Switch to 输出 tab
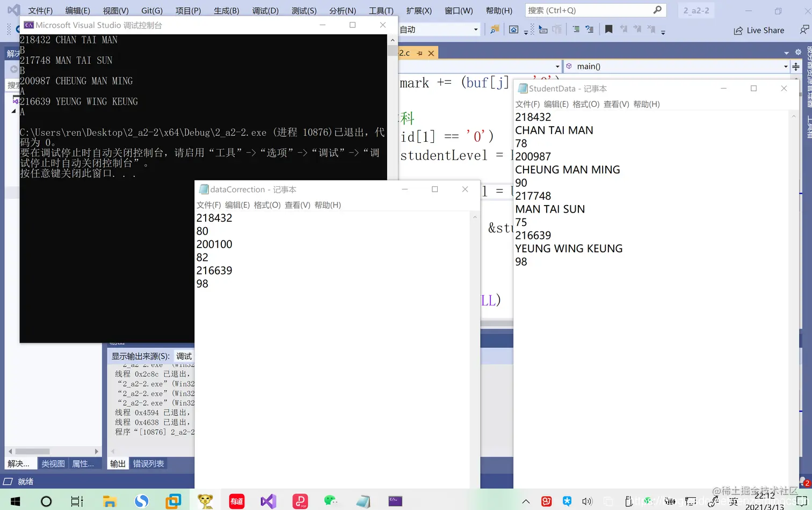Image resolution: width=812 pixels, height=510 pixels. click(x=118, y=464)
